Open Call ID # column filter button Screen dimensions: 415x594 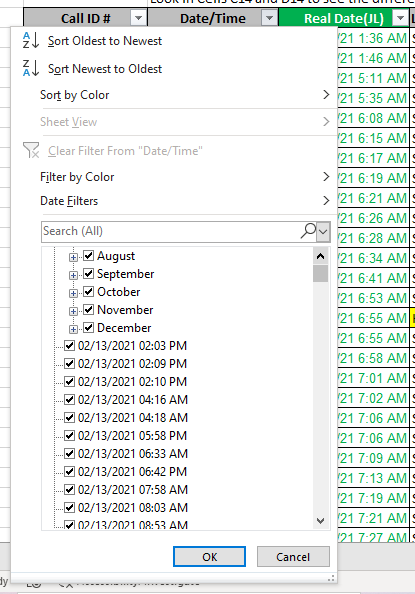138,18
